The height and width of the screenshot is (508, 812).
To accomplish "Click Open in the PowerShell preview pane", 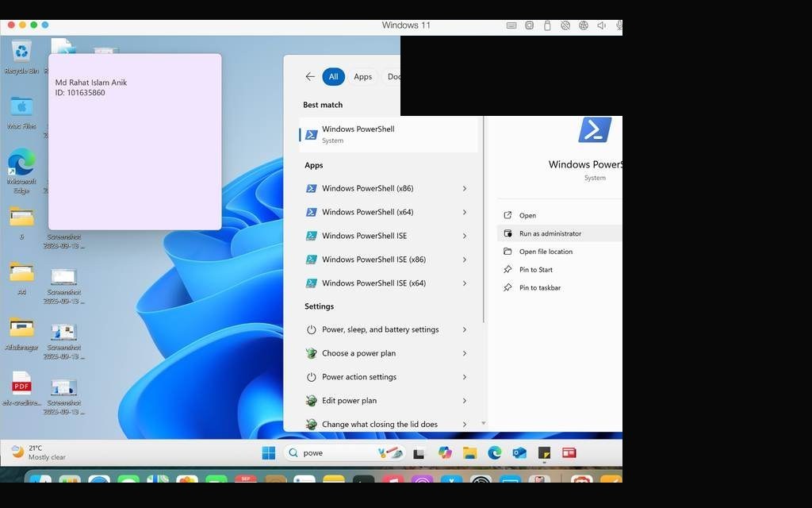I will tap(559, 216).
